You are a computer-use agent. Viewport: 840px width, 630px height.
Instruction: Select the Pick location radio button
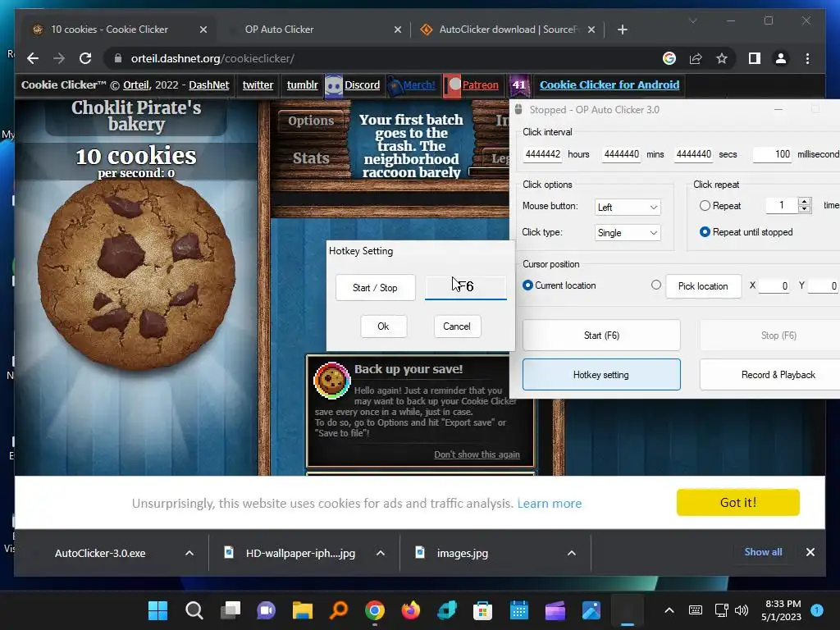[656, 285]
